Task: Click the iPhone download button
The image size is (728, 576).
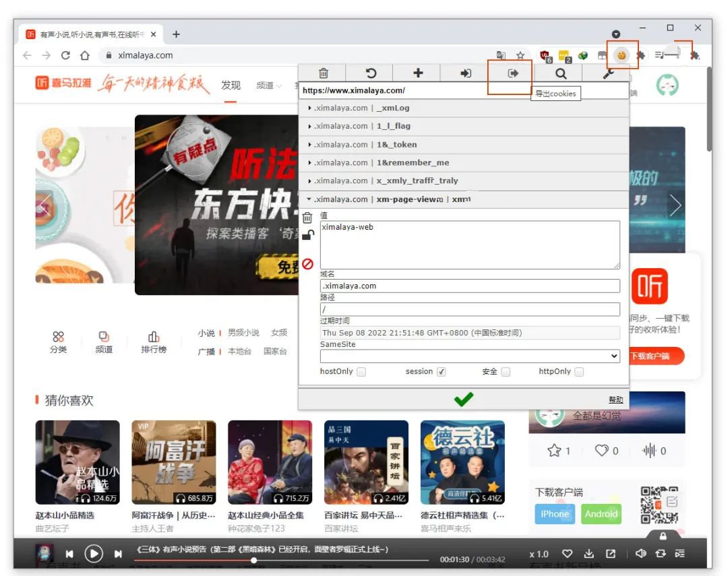Action: click(554, 514)
